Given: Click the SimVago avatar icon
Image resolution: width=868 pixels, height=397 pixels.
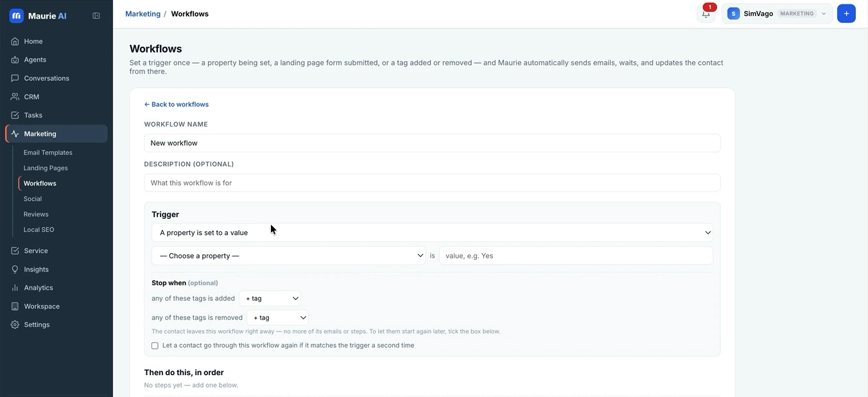Looking at the screenshot, I should 733,13.
